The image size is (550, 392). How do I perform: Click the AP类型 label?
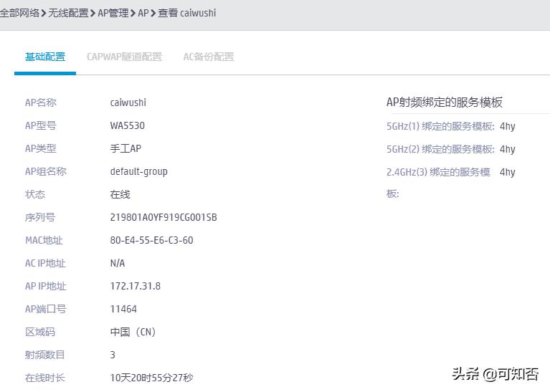click(x=41, y=148)
